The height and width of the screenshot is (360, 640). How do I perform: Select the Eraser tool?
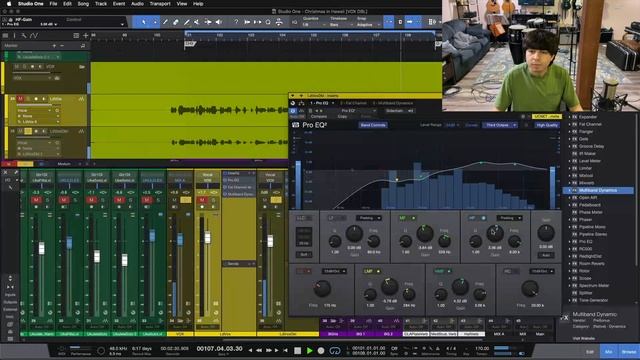click(176, 22)
